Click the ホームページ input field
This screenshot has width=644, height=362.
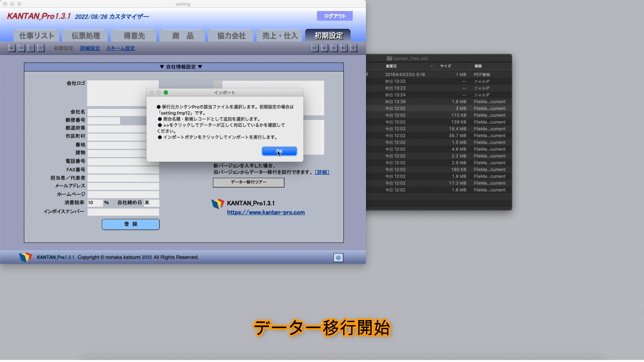tap(123, 195)
